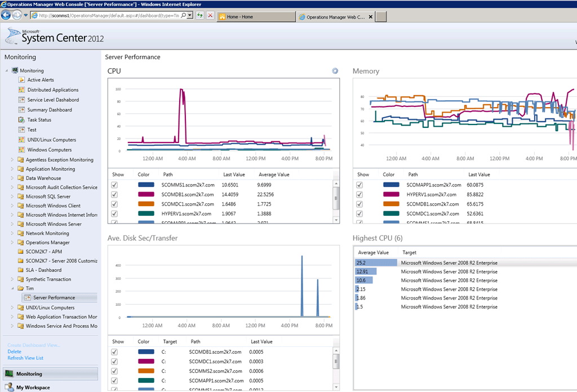Click the magenta swatch for SCOMDB1 CPU

coord(146,194)
